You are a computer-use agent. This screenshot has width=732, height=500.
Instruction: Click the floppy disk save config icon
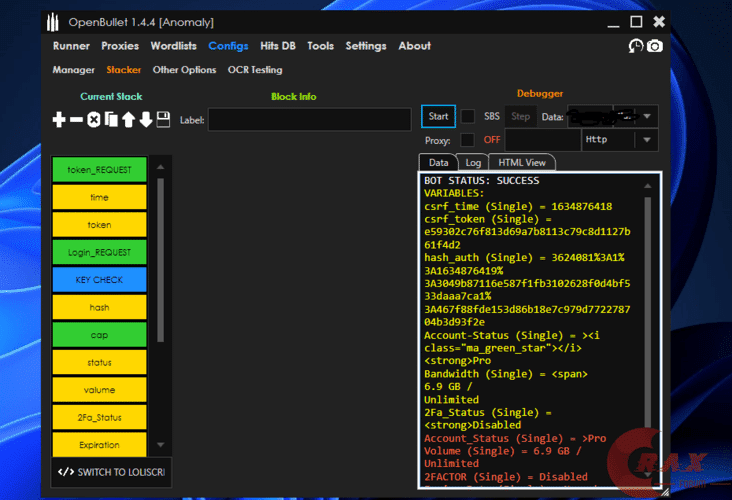point(163,120)
